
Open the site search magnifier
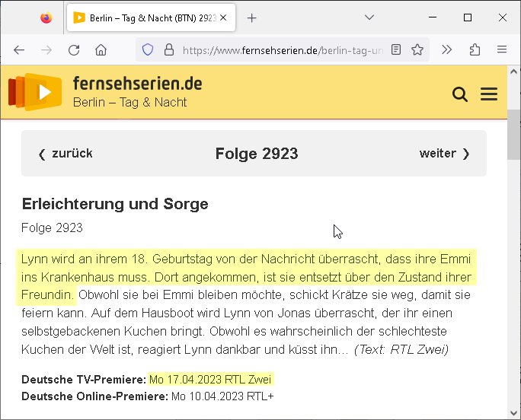460,94
